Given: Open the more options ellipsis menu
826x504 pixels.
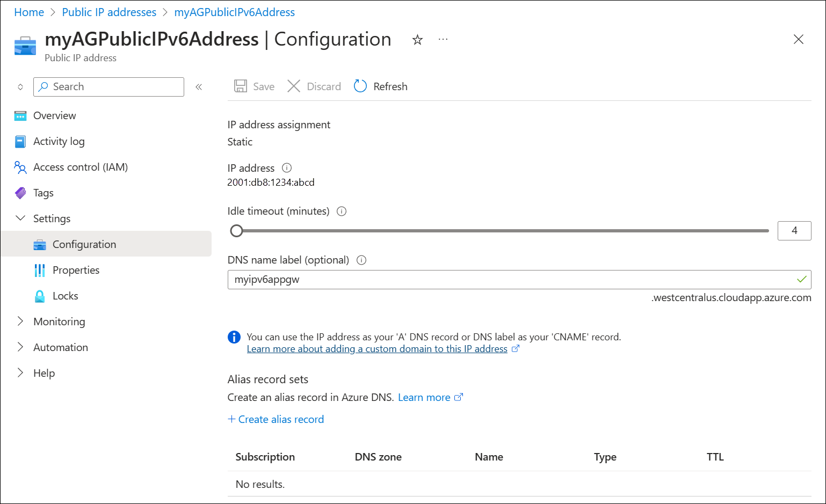Looking at the screenshot, I should tap(443, 39).
